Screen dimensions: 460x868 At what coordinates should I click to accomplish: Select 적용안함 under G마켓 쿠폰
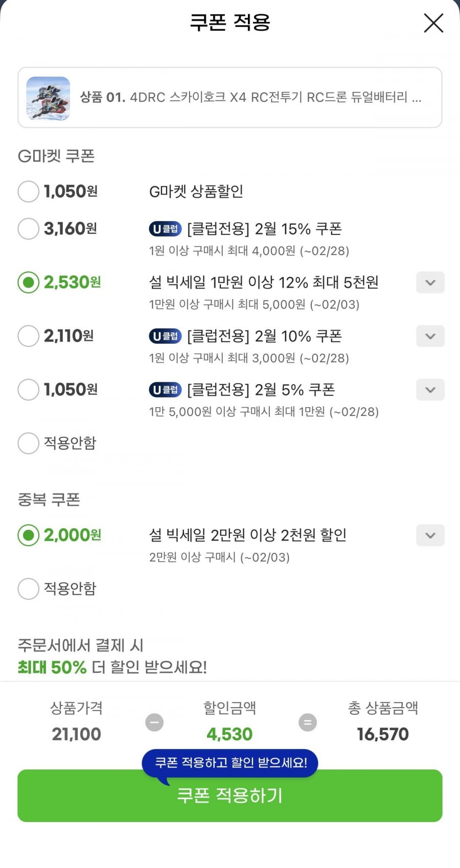pos(29,443)
